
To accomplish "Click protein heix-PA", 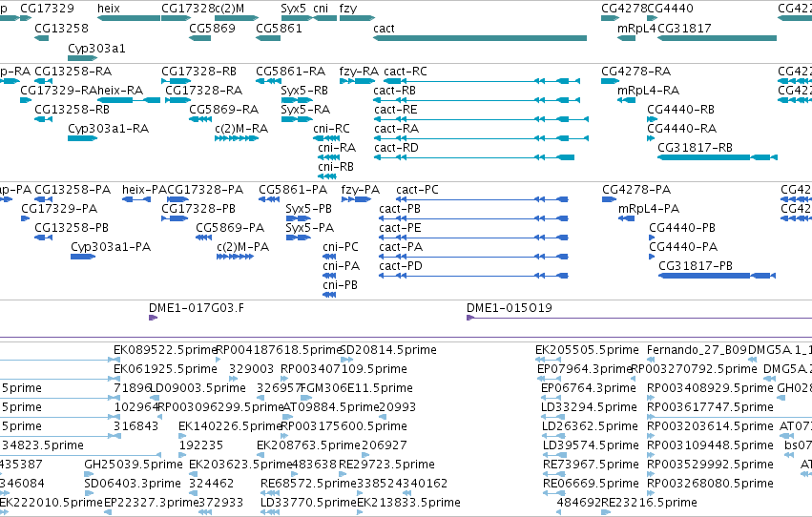I will click(144, 190).
